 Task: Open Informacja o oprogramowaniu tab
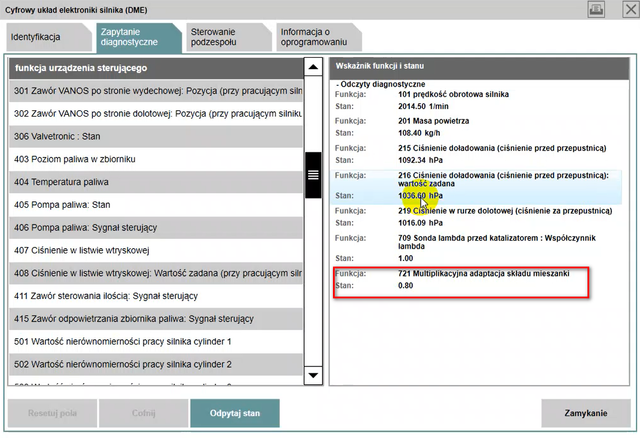point(318,37)
